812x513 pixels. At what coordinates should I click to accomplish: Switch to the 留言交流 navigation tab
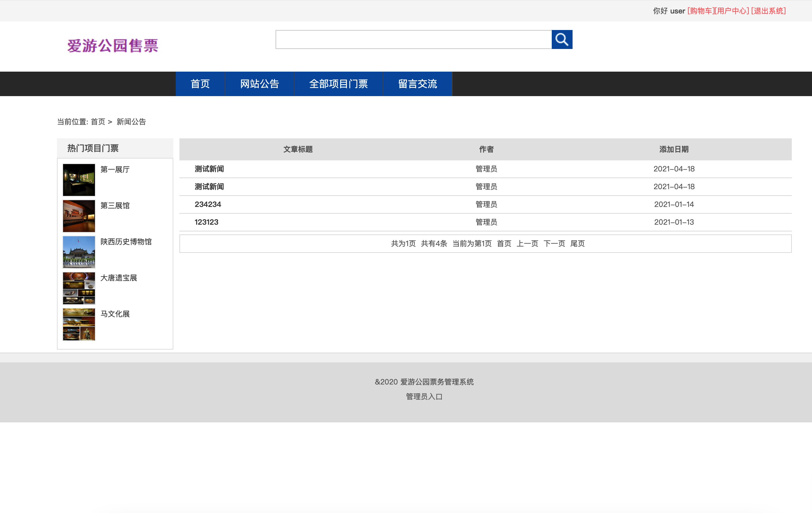click(417, 84)
